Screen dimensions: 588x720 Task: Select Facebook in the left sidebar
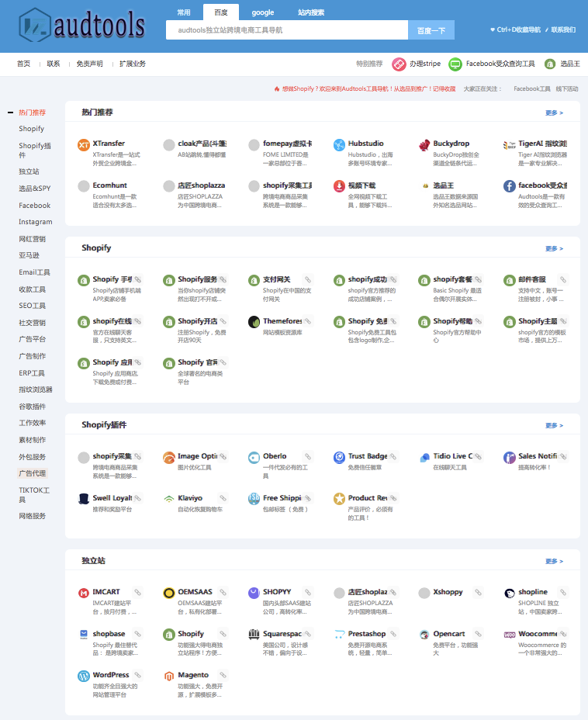point(34,206)
